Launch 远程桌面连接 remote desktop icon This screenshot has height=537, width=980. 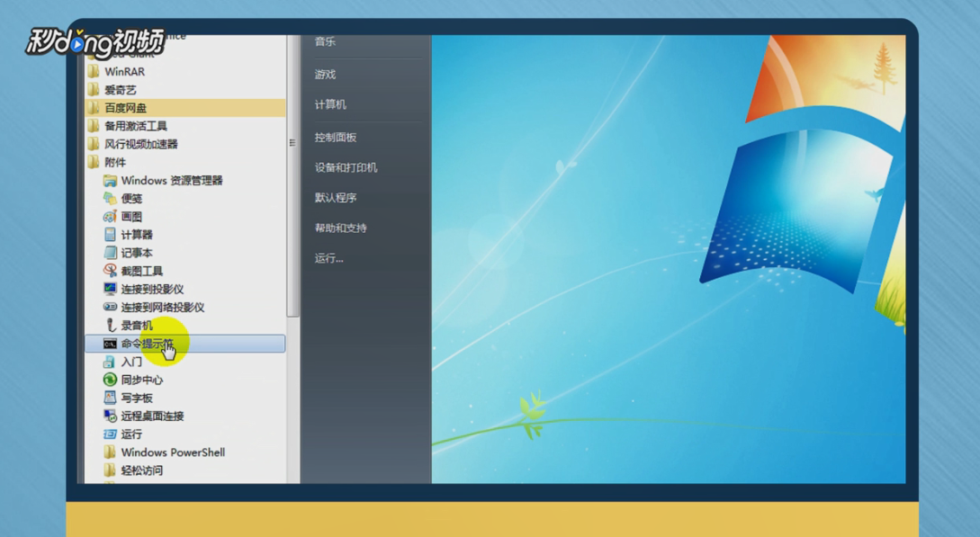click(x=110, y=416)
